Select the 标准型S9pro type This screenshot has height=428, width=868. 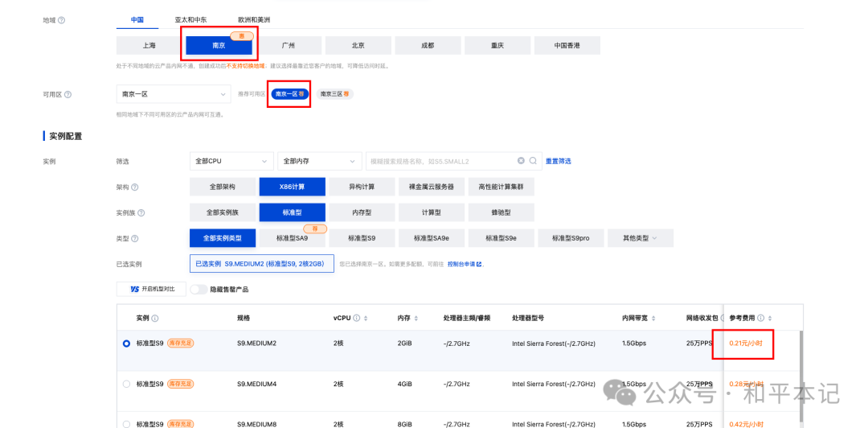pos(571,238)
